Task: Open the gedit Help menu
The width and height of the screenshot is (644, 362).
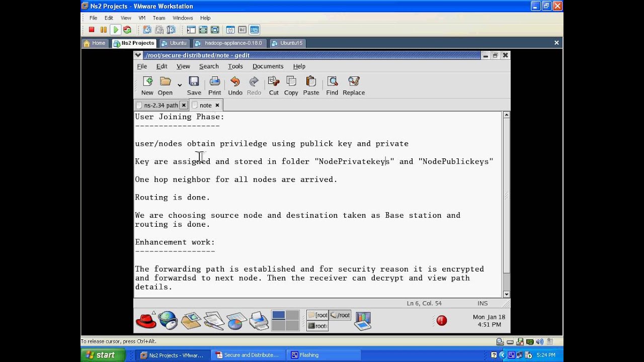Action: click(299, 66)
